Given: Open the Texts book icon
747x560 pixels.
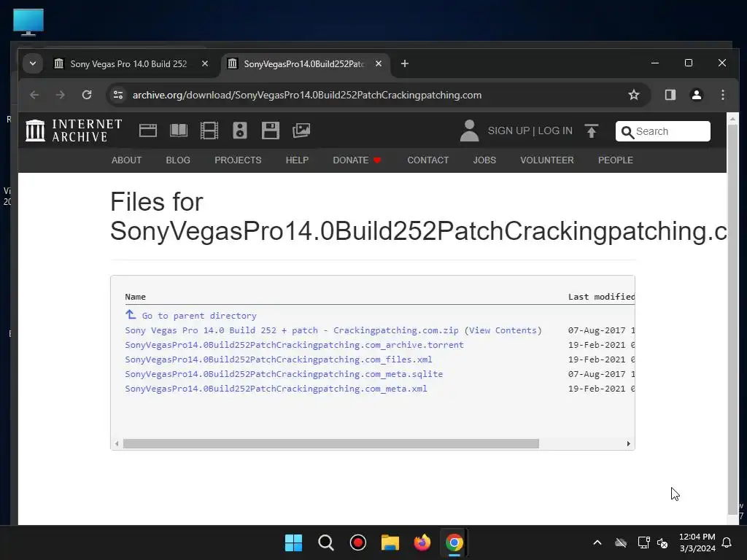Looking at the screenshot, I should [x=179, y=131].
